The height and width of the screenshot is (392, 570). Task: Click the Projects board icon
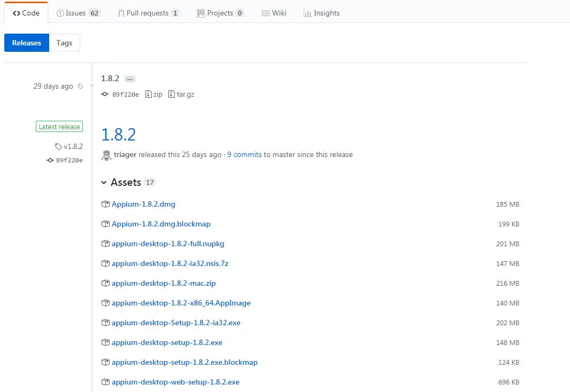point(201,13)
